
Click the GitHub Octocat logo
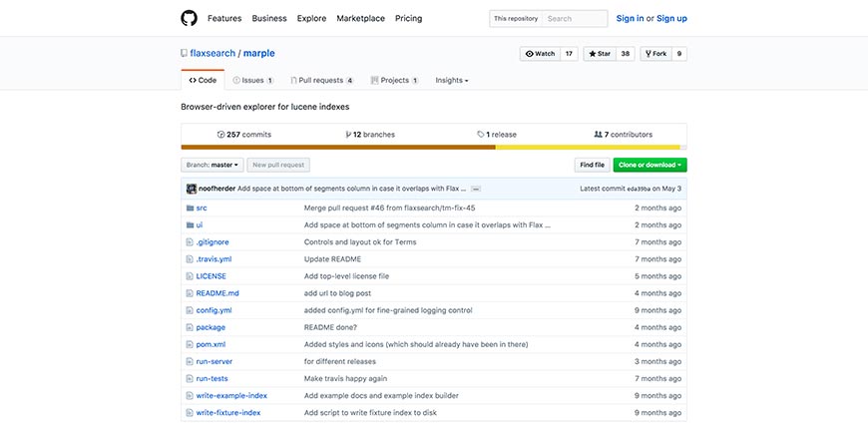tap(189, 18)
